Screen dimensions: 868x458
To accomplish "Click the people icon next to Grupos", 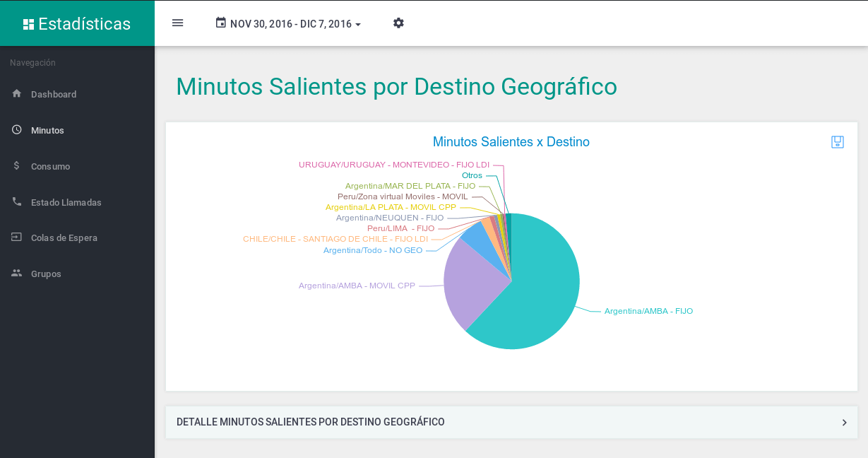I will point(17,273).
